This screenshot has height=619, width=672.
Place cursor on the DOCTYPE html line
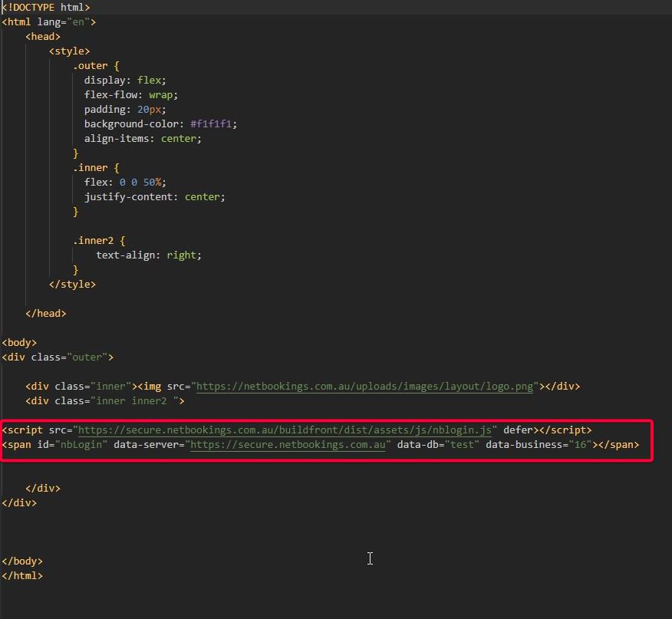[x=46, y=8]
